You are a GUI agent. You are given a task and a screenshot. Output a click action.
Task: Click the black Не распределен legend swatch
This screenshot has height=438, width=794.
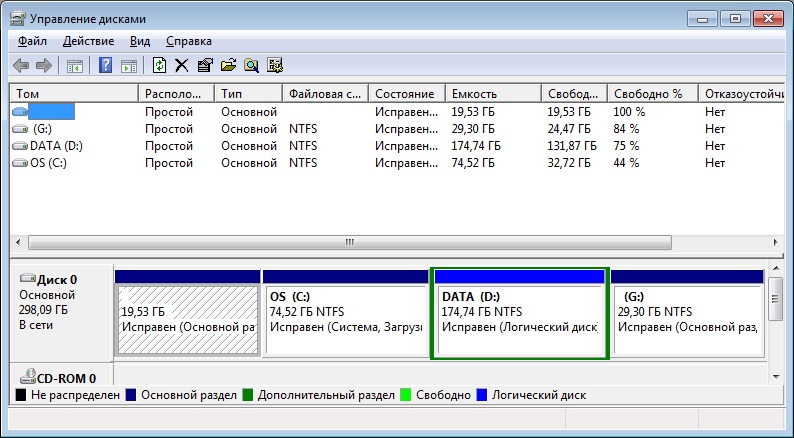(x=21, y=395)
